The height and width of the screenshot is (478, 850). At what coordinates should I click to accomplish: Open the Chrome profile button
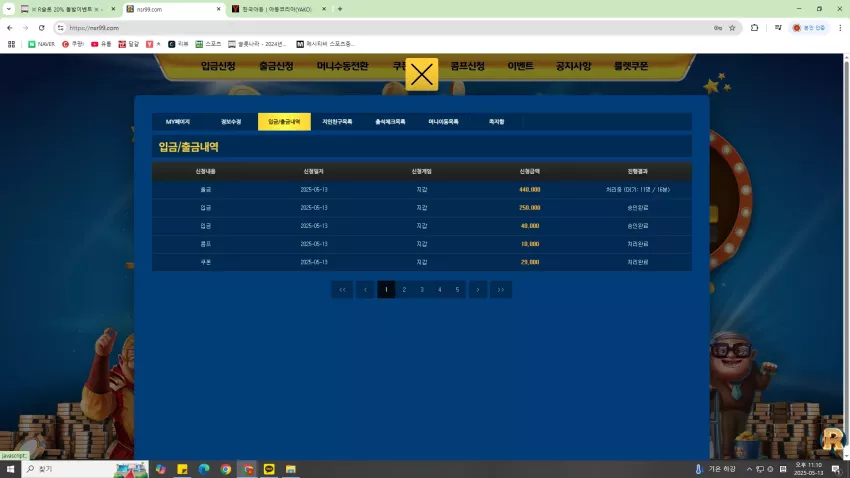click(x=809, y=28)
